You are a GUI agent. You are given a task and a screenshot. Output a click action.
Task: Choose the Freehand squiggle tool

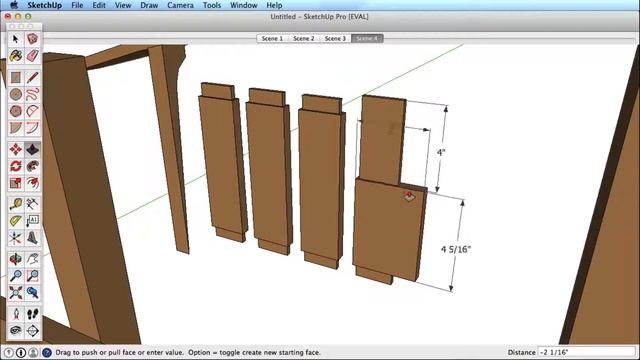click(33, 94)
